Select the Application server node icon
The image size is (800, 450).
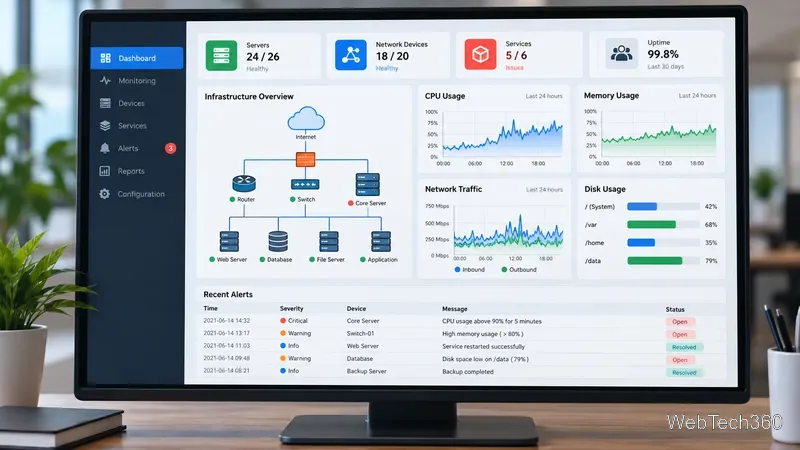381,242
